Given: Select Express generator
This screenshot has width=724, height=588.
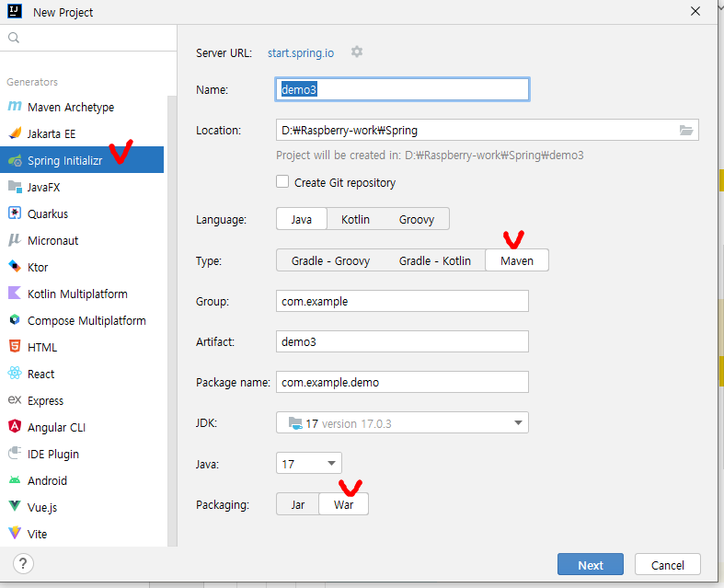Looking at the screenshot, I should click(82, 400).
